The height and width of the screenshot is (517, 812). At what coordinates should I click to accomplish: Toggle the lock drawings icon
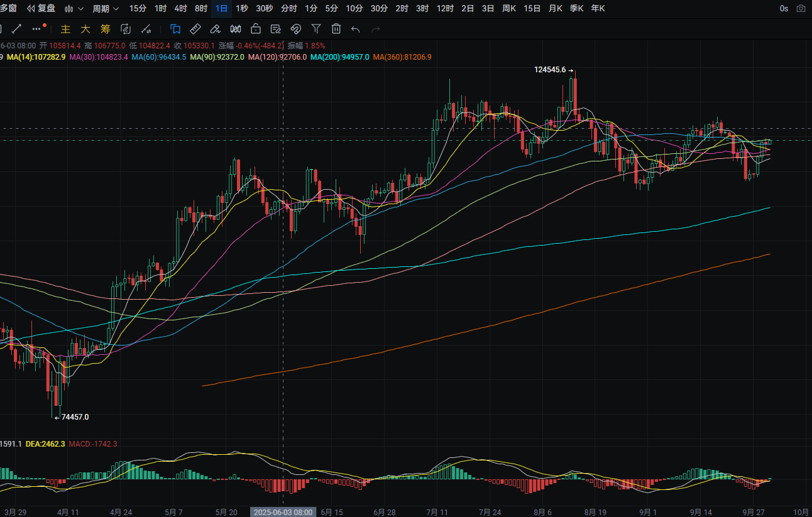(x=256, y=29)
